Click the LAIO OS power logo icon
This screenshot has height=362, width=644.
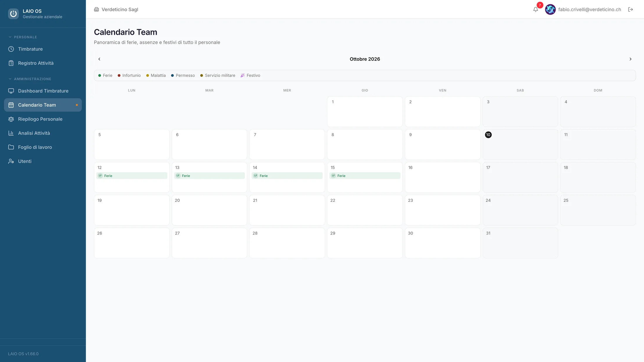13,14
